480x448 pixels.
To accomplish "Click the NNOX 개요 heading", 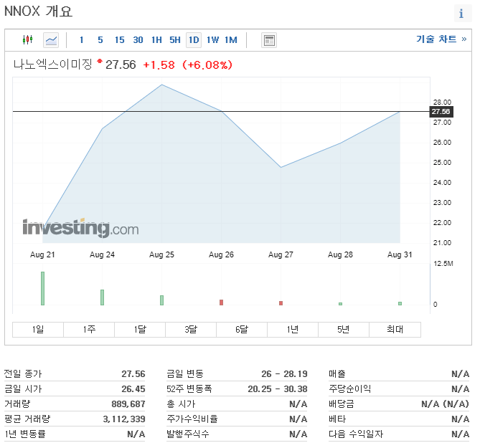I will pyautogui.click(x=38, y=11).
